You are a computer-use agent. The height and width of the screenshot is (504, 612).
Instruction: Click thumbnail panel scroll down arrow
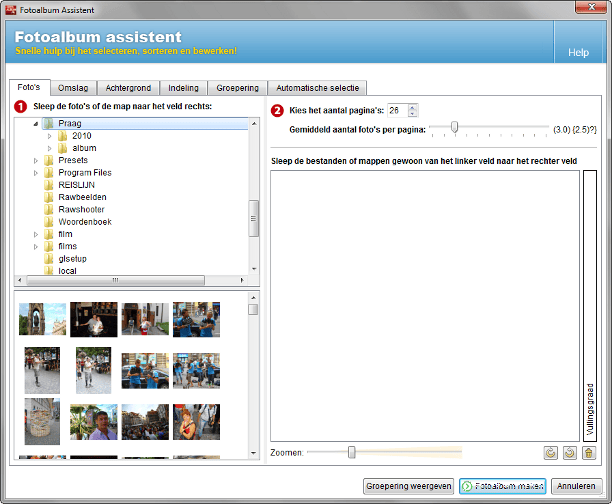tap(253, 453)
